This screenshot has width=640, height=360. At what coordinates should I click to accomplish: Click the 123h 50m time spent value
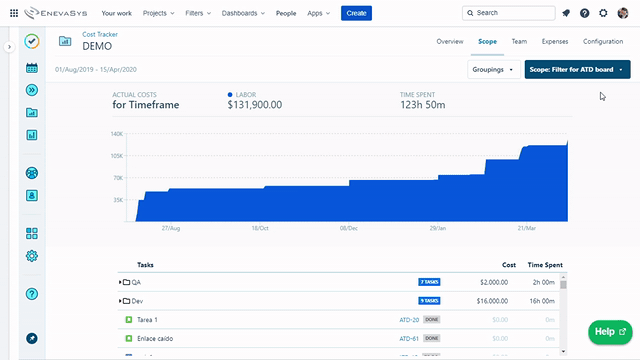point(422,105)
